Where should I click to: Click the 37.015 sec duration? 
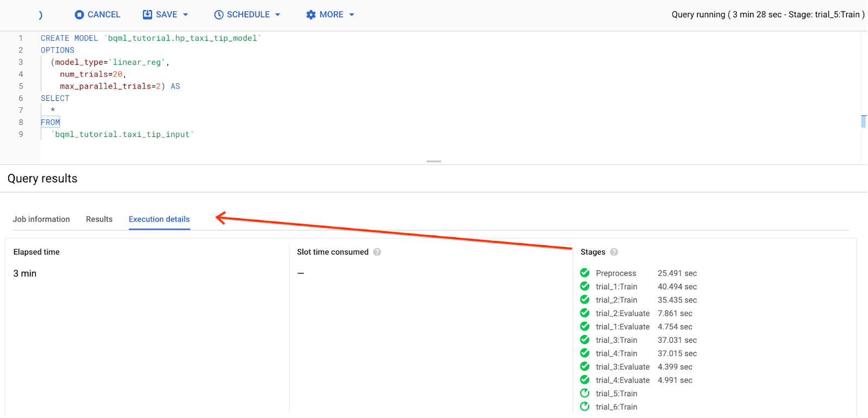point(677,353)
